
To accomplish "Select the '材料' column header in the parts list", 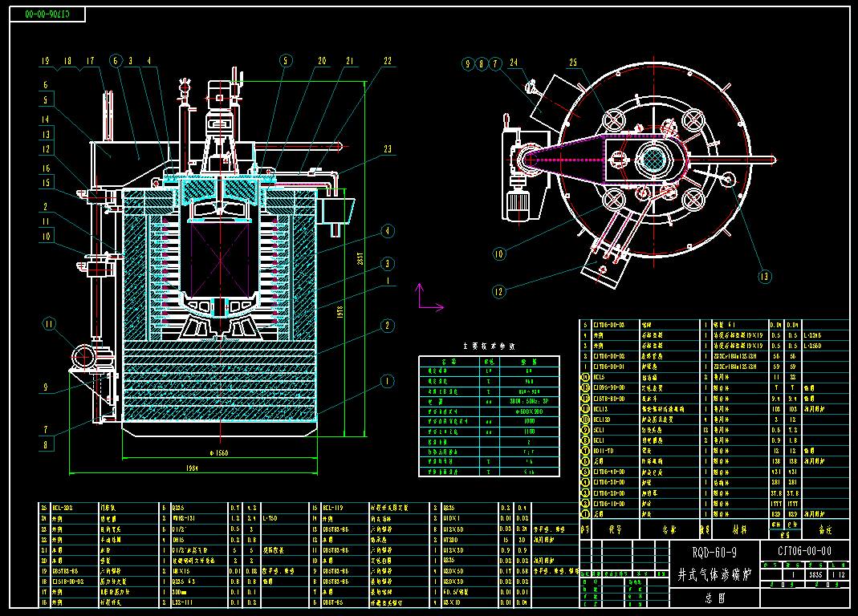I will pos(740,529).
